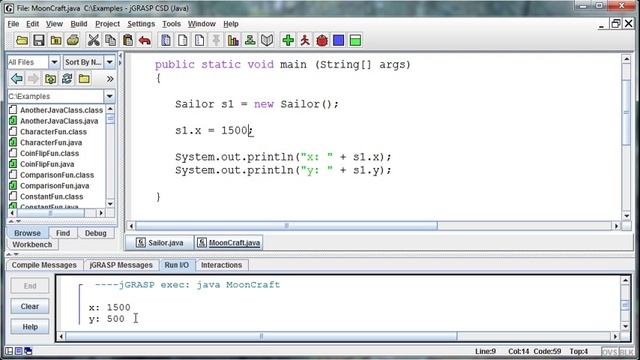
Task: Undo with the red arrow icon
Action: click(144, 40)
